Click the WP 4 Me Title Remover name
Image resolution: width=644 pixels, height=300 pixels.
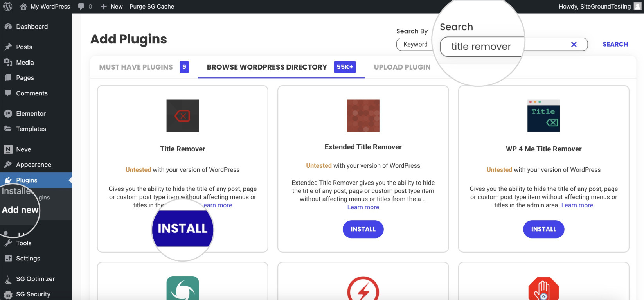point(543,149)
